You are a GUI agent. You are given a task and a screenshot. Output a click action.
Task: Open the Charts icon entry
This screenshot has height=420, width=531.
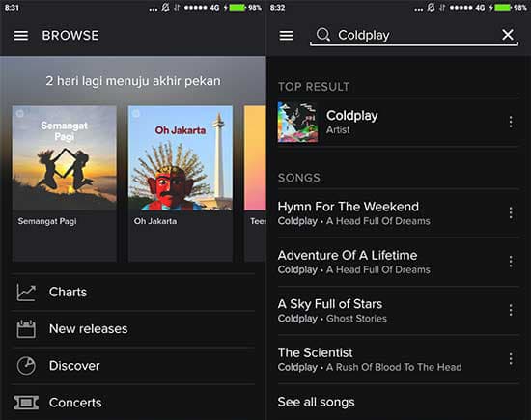pos(26,293)
